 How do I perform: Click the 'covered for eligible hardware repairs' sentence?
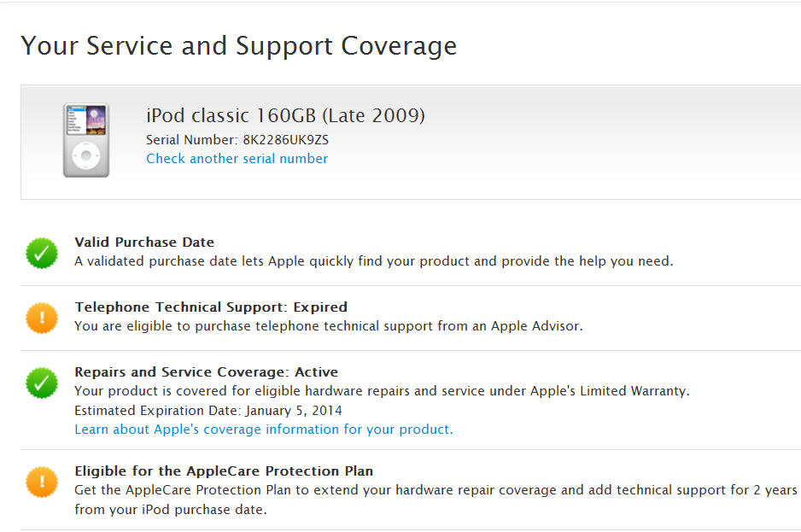click(x=382, y=391)
